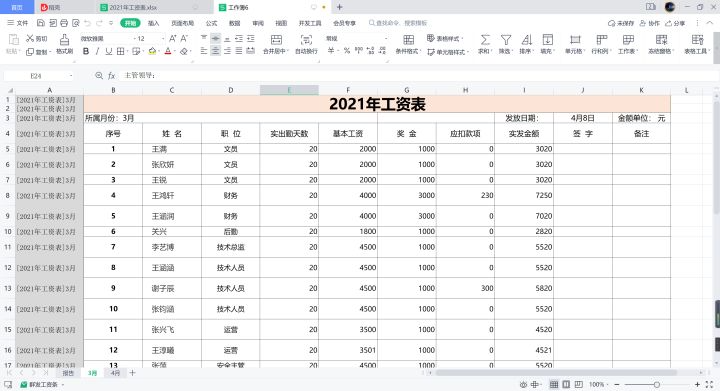Click the zoom magnifier icon beside fx
Viewport: 720px width, 391px height.
tap(99, 75)
